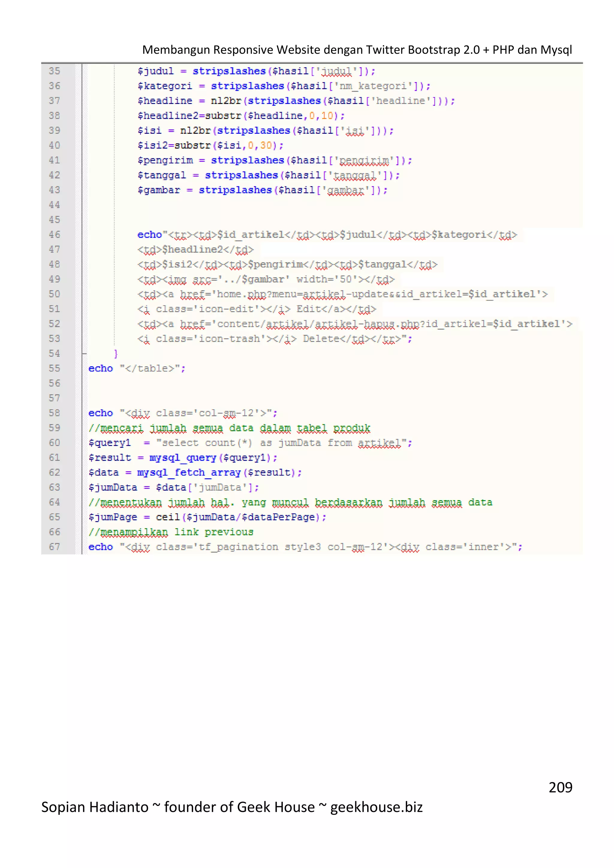Select line number 67 in the gutter
Image resolution: width=614 pixels, height=868 pixels.
55,547
